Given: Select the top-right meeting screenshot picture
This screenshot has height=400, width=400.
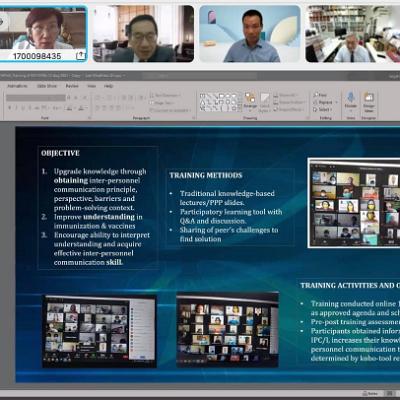Looking at the screenshot, I should click(354, 203).
